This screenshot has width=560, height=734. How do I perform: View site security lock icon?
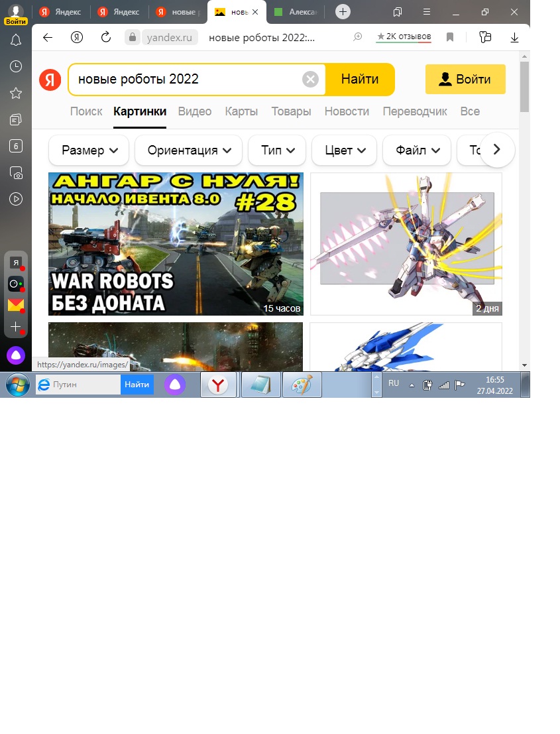click(x=133, y=37)
